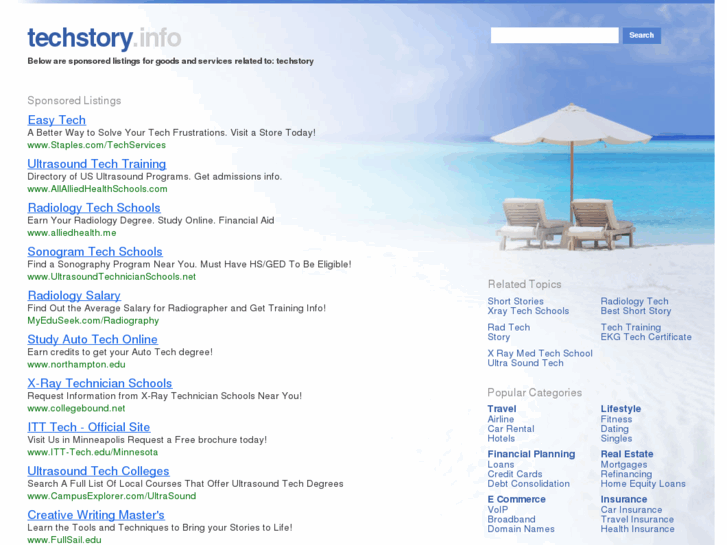This screenshot has width=727, height=545.
Task: Visit MyEduSeek.com/Radiography URL
Action: click(93, 321)
